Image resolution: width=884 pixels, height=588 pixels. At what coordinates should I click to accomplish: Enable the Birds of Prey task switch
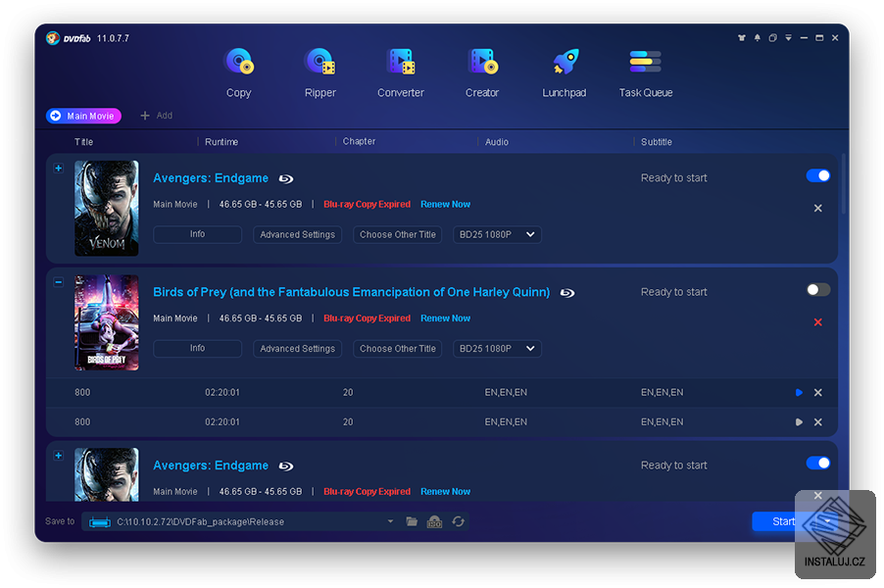[x=818, y=290]
